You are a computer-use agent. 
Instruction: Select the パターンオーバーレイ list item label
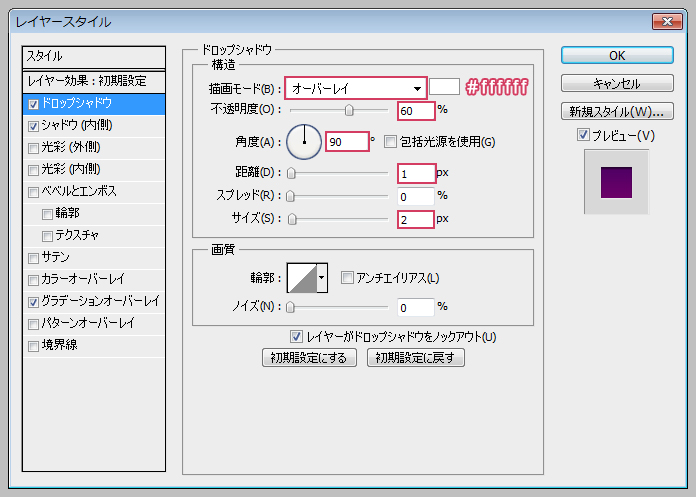(x=88, y=323)
